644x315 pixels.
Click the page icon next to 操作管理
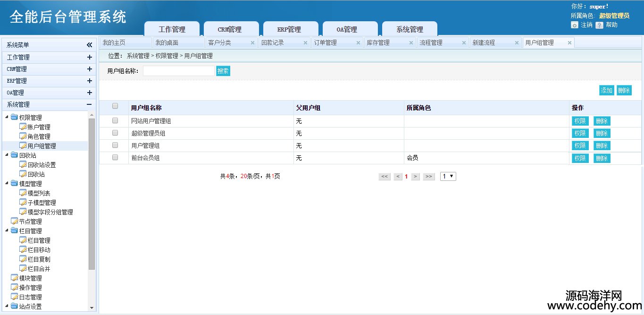click(x=14, y=287)
